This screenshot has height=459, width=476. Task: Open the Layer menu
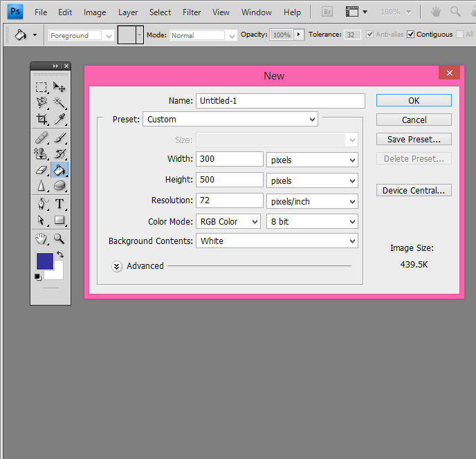click(x=128, y=12)
